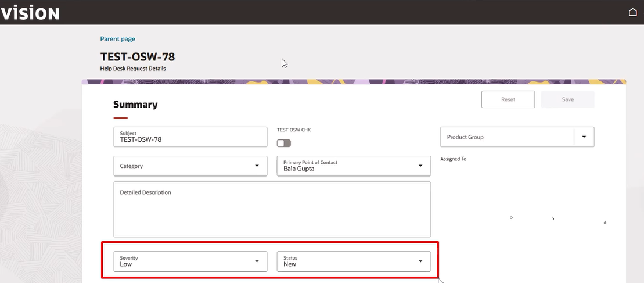Click Help Desk Request Details subtitle
644x283 pixels.
[x=133, y=69]
